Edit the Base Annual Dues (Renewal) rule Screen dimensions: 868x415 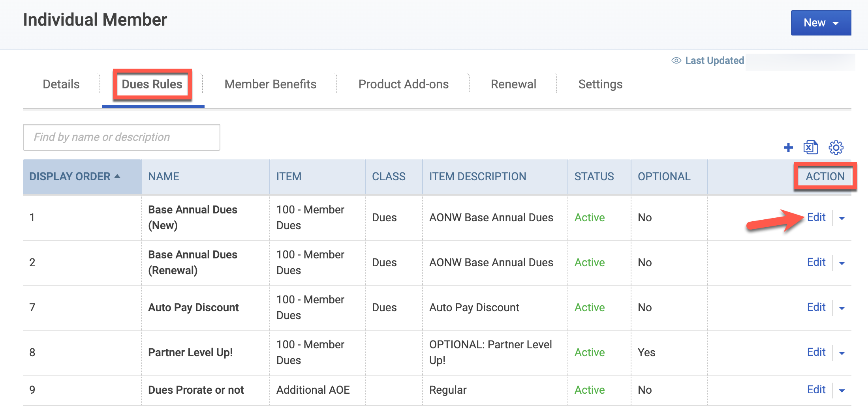(x=816, y=262)
